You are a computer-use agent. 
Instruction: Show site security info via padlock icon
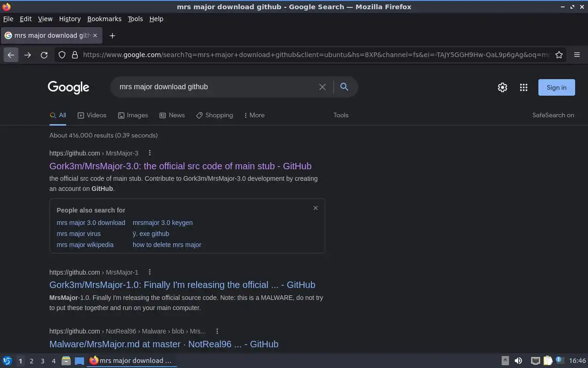tap(75, 55)
